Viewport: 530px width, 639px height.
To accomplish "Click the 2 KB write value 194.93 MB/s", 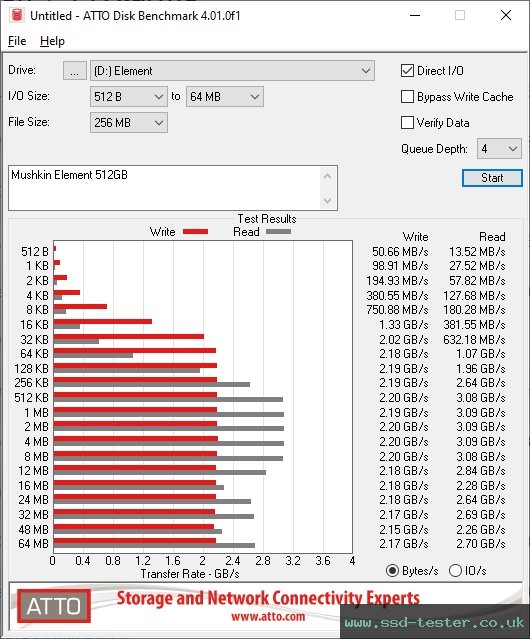I will (x=397, y=281).
